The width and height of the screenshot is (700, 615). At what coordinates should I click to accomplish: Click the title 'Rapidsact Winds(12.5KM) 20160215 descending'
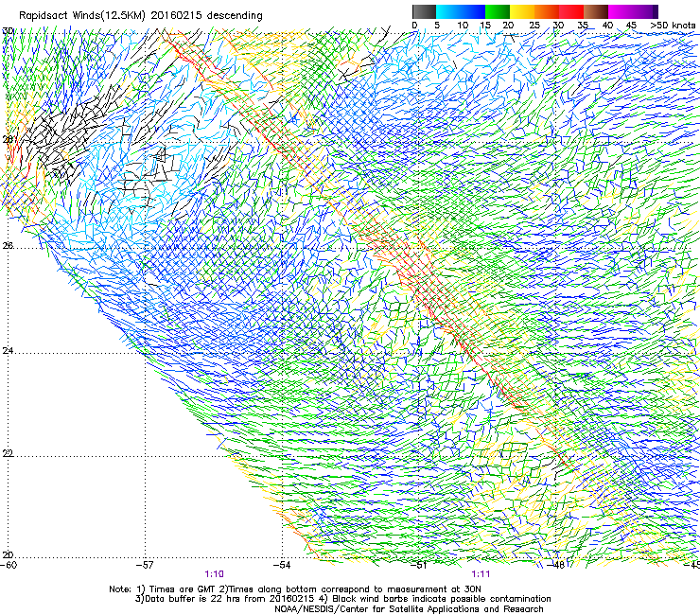(141, 15)
